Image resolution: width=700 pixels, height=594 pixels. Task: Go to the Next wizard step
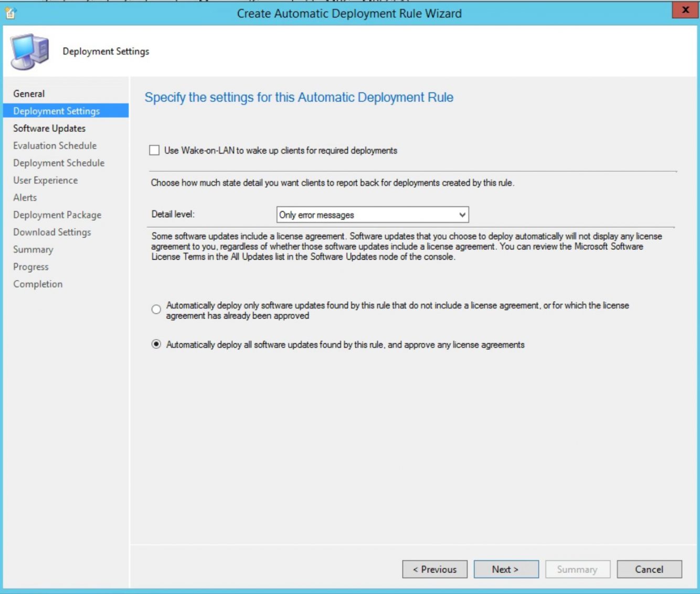pos(505,569)
